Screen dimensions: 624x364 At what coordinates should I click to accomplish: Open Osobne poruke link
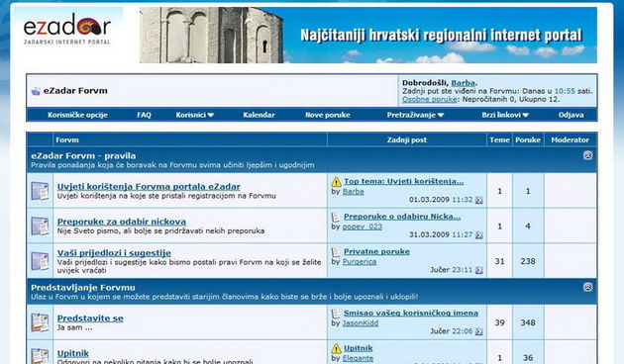tap(430, 99)
